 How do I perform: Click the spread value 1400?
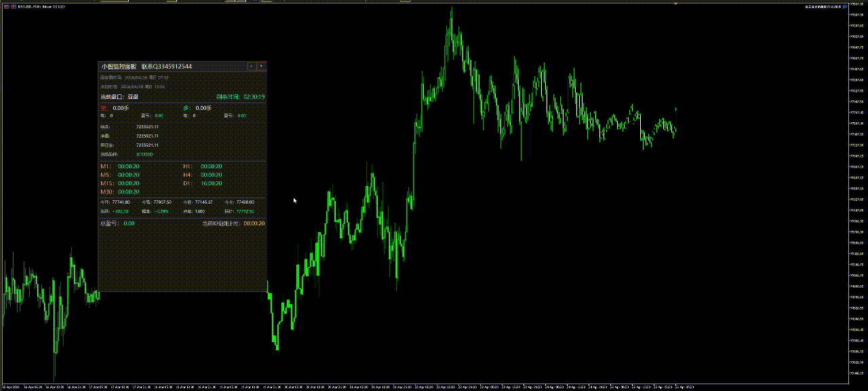pos(199,211)
